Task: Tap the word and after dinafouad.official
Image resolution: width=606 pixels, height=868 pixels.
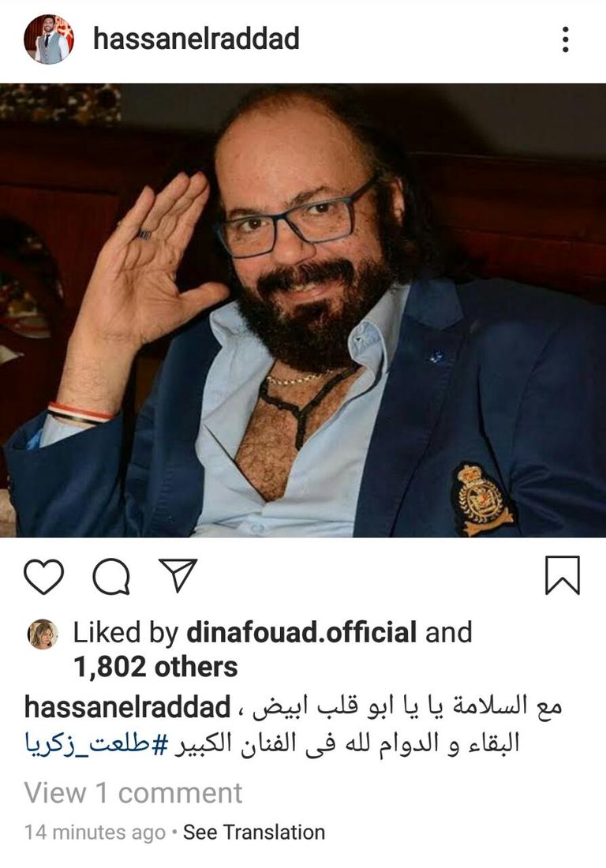Action: pos(449,633)
